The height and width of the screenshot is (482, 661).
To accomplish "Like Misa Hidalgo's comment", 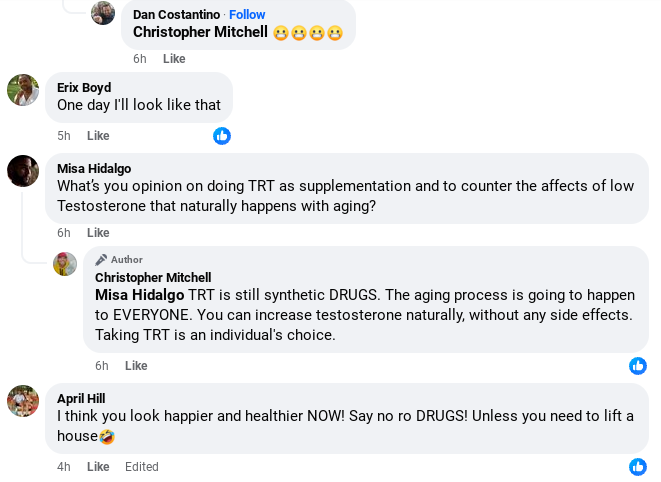I will coord(98,233).
